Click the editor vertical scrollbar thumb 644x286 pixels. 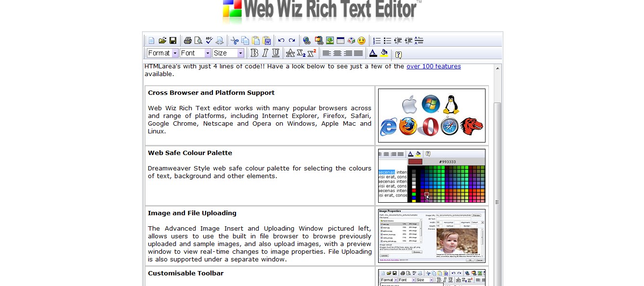coord(498,202)
